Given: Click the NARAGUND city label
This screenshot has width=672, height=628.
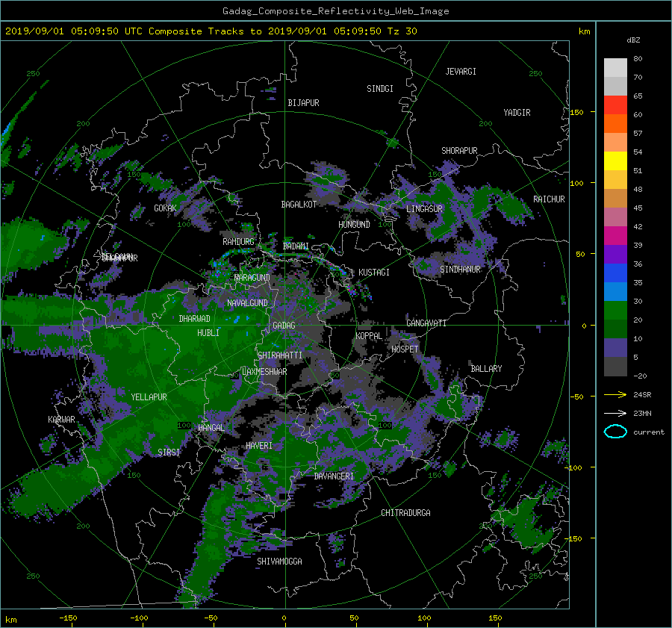Looking at the screenshot, I should pyautogui.click(x=252, y=278).
